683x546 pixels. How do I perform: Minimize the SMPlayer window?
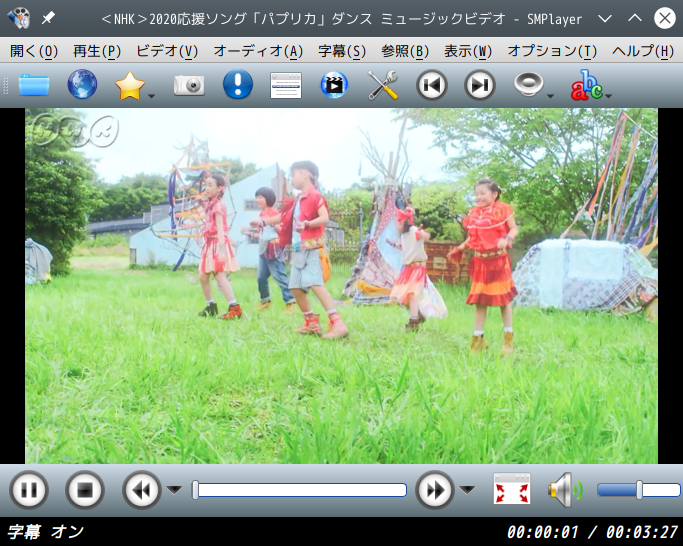pyautogui.click(x=605, y=18)
